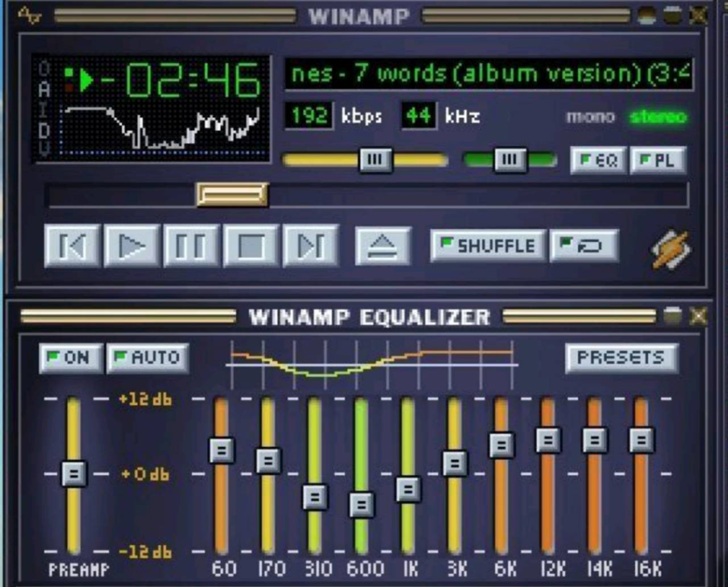The height and width of the screenshot is (587, 728).
Task: Click the +12 db label
Action: [x=145, y=399]
